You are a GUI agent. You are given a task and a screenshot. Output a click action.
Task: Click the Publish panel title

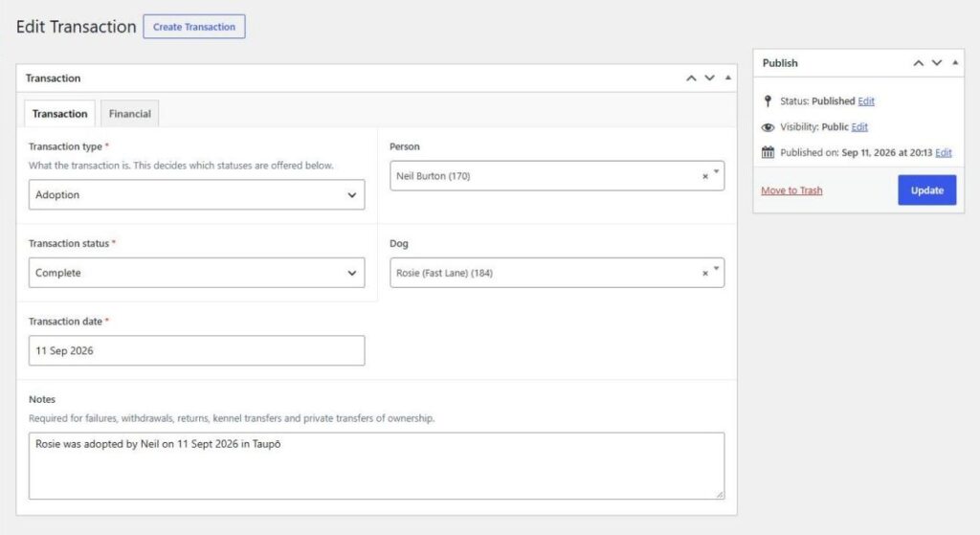(x=780, y=63)
